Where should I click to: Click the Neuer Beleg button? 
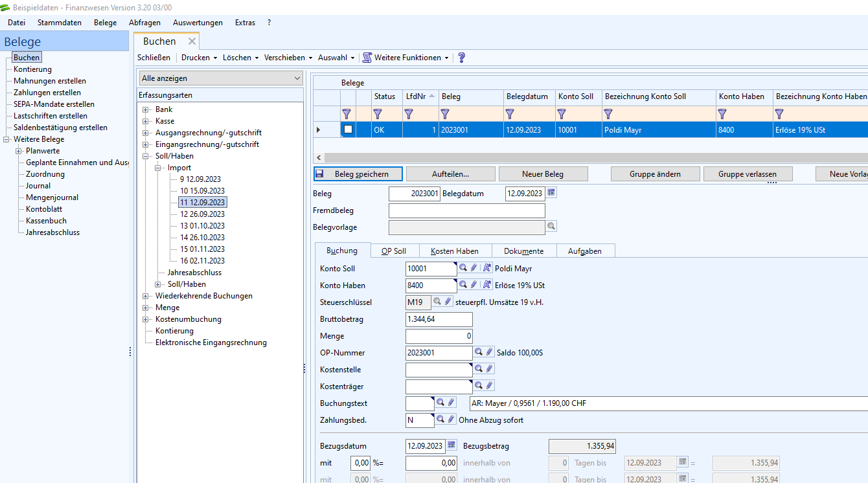coord(543,174)
